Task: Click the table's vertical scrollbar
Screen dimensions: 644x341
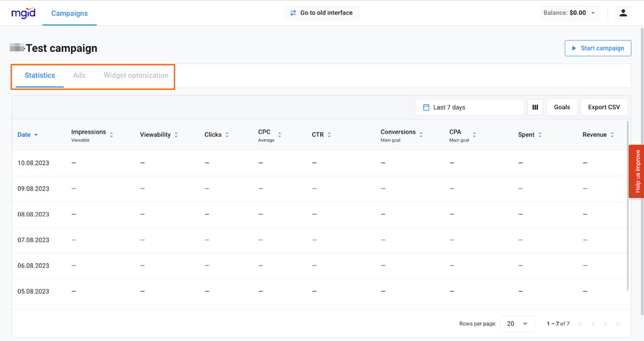Action: [x=628, y=219]
